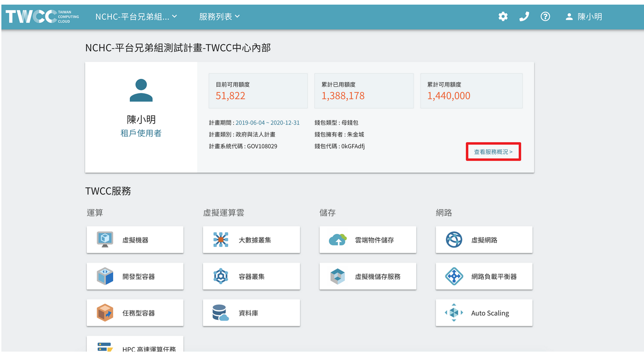The height and width of the screenshot is (359, 644).
Task: Click the HPC 高速運算任務 icon
Action: [x=105, y=347]
